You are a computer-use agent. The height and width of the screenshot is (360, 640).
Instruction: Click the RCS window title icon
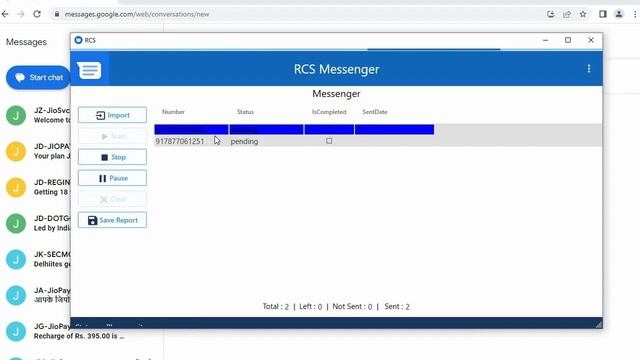(x=78, y=40)
